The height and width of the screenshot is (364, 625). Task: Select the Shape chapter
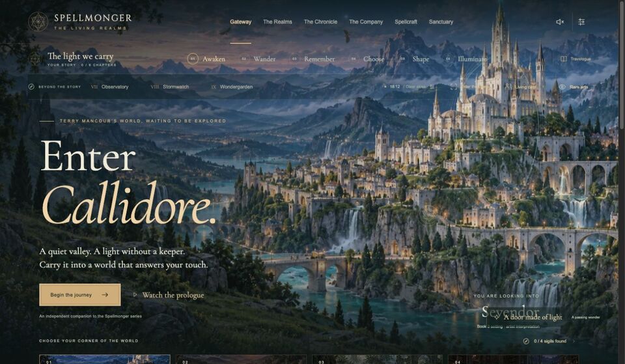tap(414, 59)
